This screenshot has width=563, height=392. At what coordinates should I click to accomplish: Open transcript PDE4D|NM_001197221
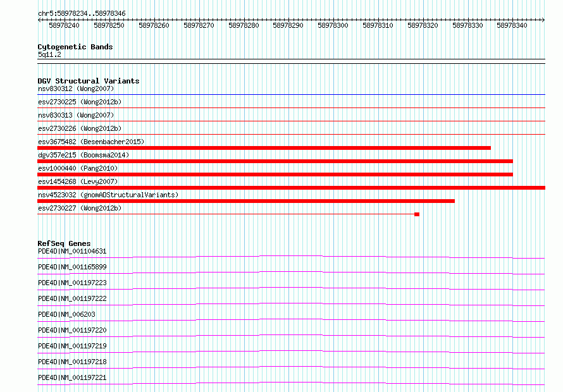[72, 377]
